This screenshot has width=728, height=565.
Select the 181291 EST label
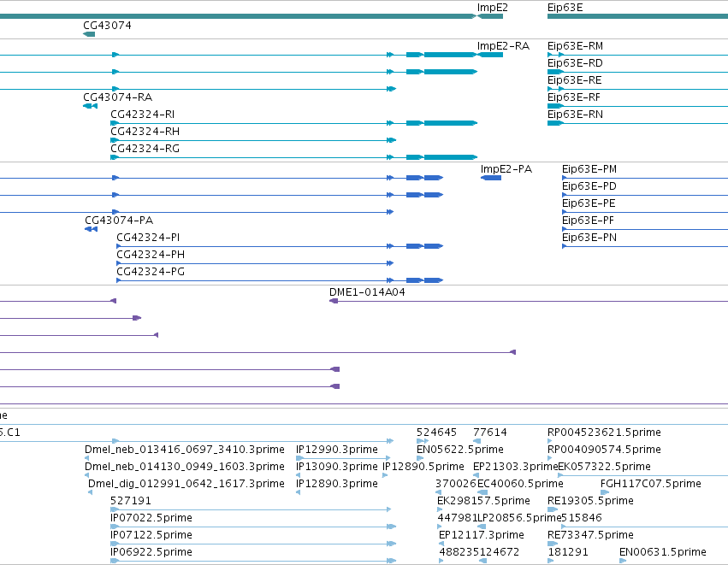click(568, 553)
